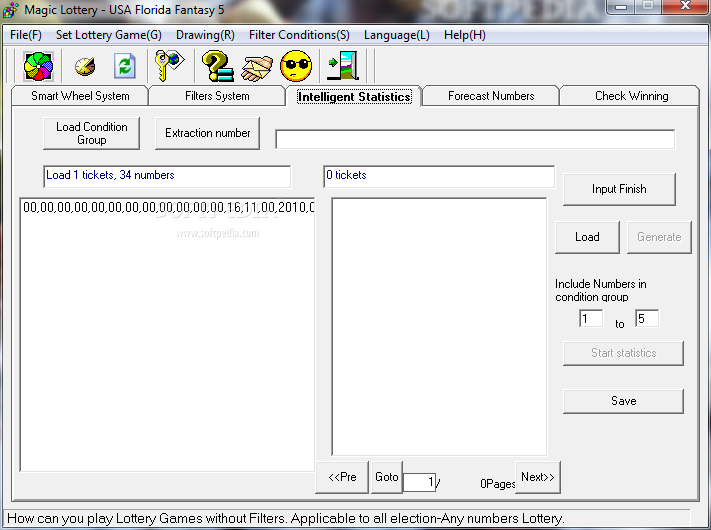Screen dimensions: 711x530
Task: Switch to the Forecast Numbers tab
Action: (491, 96)
